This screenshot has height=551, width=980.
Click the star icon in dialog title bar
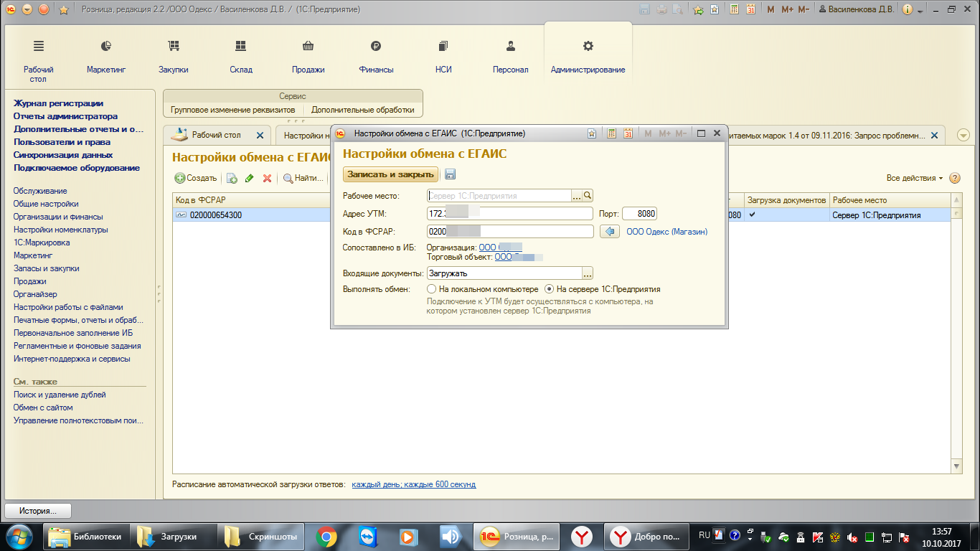point(592,133)
